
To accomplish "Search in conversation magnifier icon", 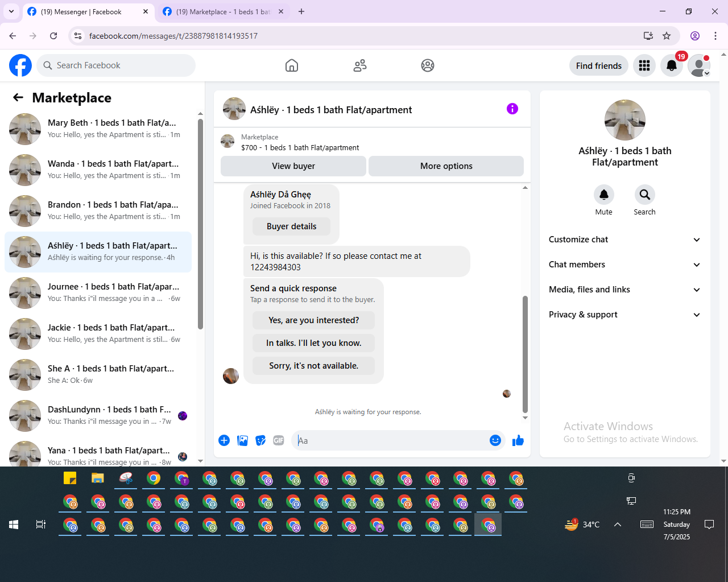I will [645, 195].
